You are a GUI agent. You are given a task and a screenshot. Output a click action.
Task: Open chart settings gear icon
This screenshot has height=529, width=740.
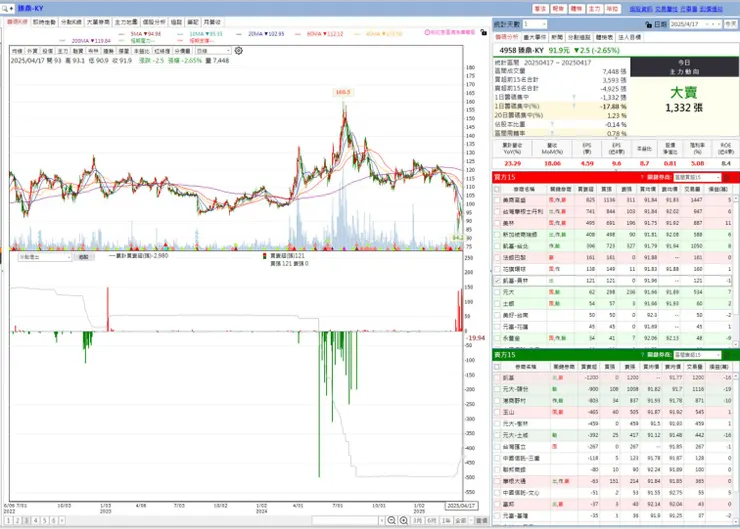point(239,50)
